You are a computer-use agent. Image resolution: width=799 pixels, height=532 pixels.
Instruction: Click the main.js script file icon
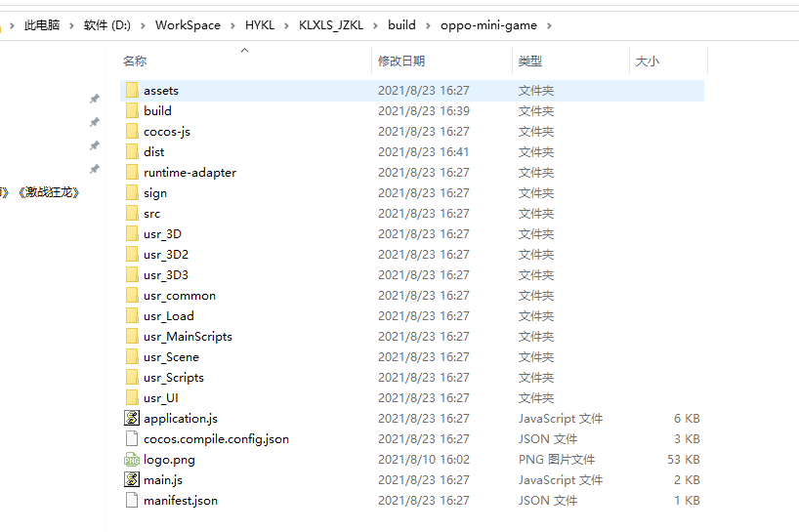[x=132, y=479]
